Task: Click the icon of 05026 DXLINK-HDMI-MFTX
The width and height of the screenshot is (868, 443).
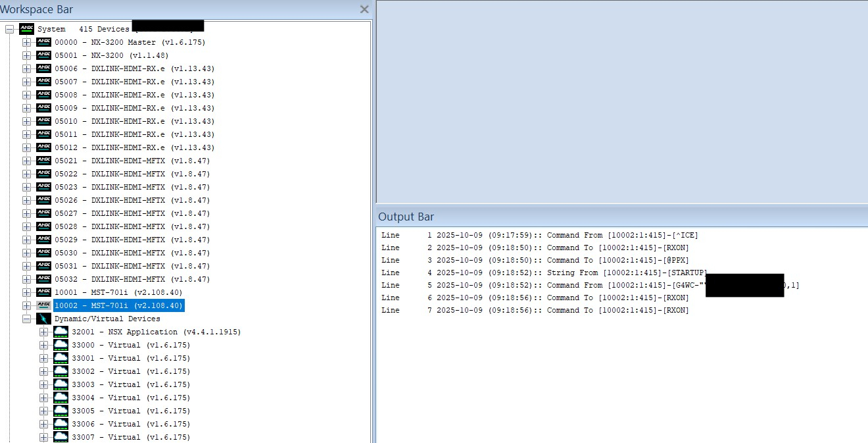Action: (43, 200)
